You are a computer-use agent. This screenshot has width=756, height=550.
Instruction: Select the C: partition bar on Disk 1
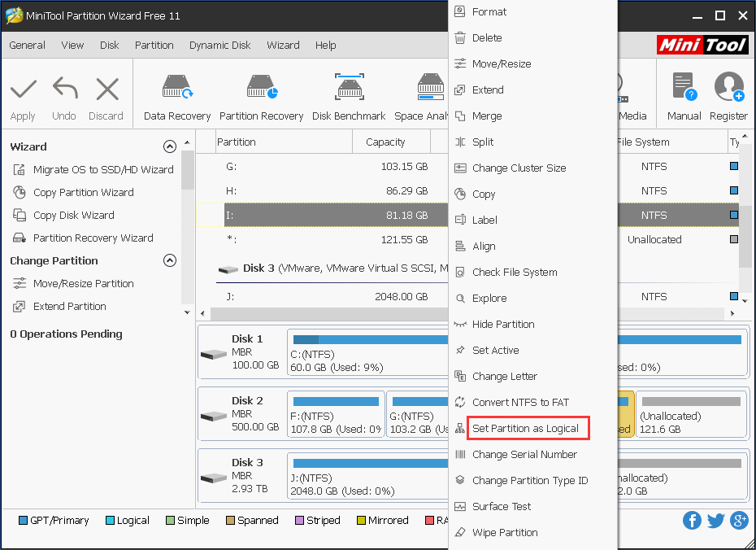[x=366, y=354]
